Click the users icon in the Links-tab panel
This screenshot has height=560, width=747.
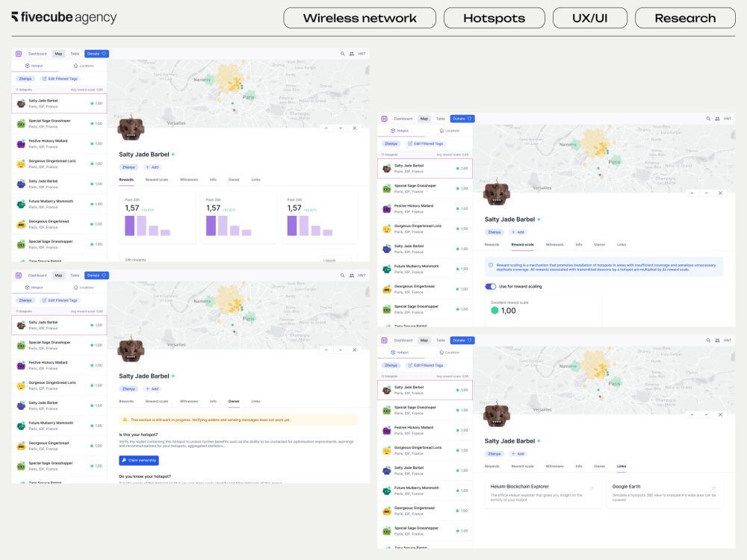(717, 340)
